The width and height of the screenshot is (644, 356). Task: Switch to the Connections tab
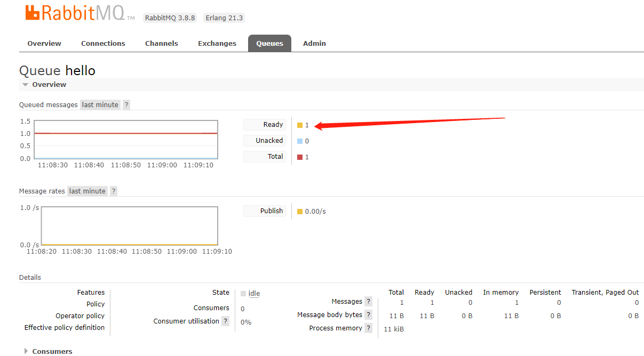pos(103,43)
